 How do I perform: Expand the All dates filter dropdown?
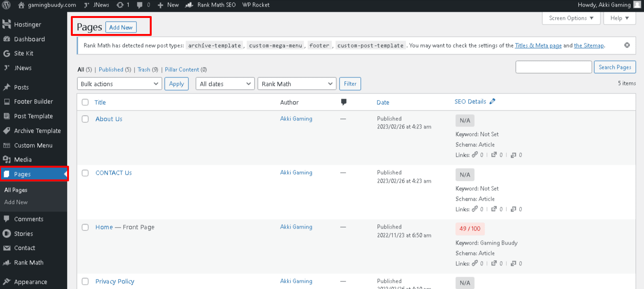click(225, 84)
